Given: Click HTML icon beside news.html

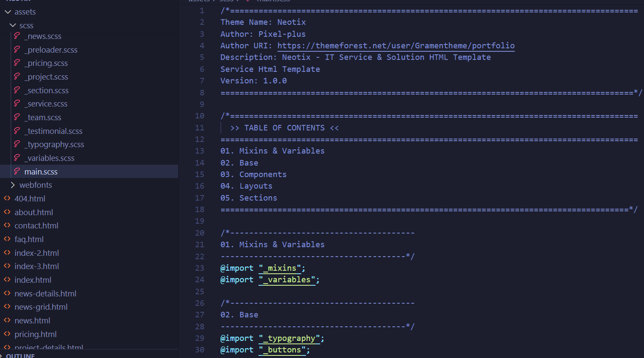Looking at the screenshot, I should [x=7, y=320].
